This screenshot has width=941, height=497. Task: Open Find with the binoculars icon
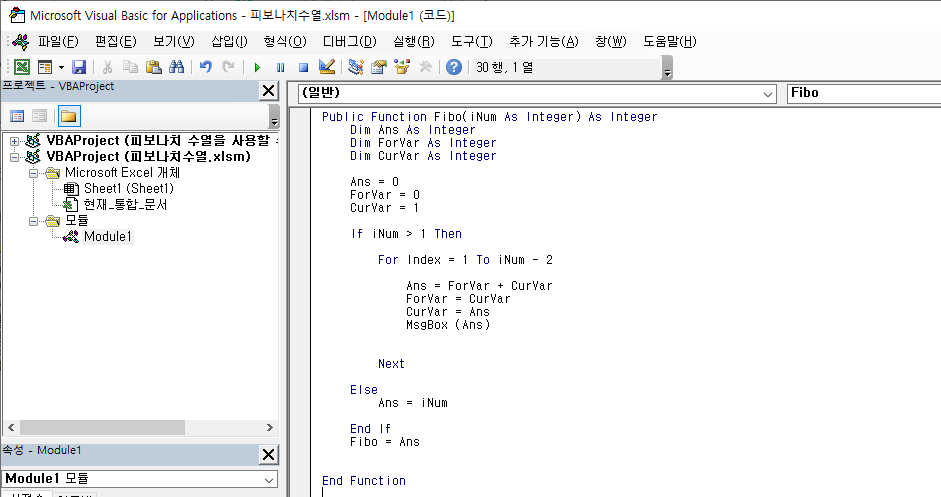pyautogui.click(x=176, y=67)
